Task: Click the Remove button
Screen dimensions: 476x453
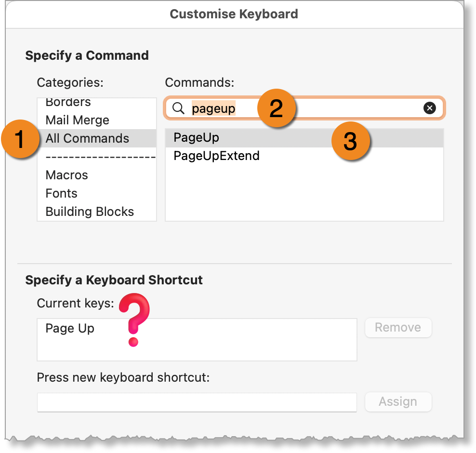Action: [x=398, y=328]
